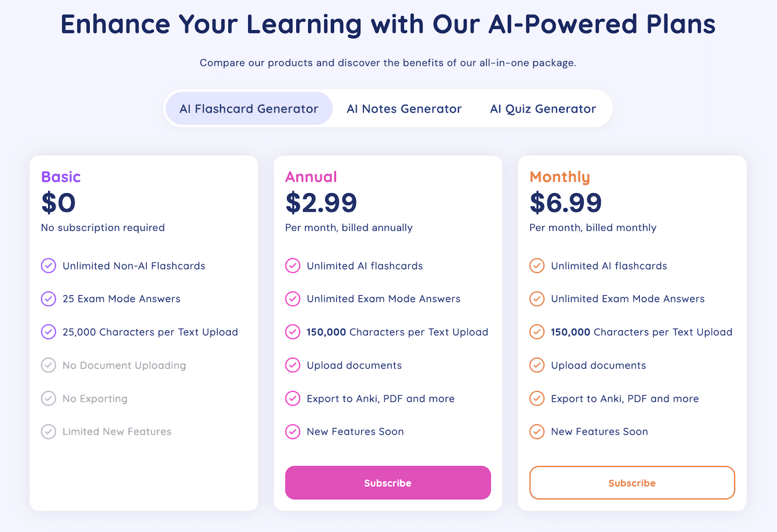Viewport: 777px width, 532px height.
Task: Click the gray checkmark beside No Document Uploading
Action: [x=49, y=366]
